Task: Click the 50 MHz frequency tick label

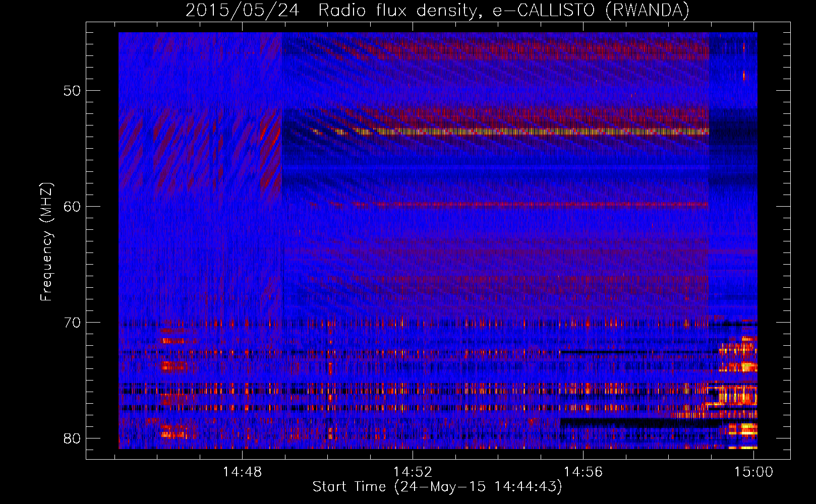Action: pyautogui.click(x=72, y=91)
